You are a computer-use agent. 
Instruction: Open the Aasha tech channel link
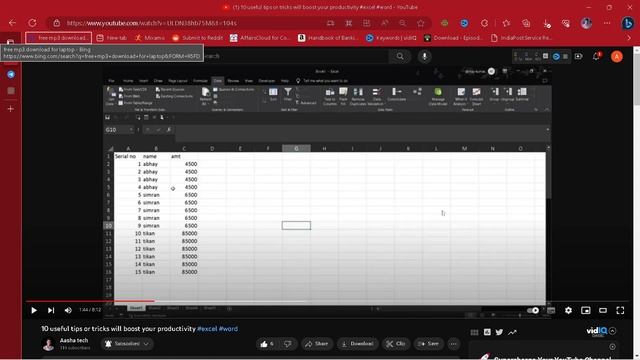click(x=74, y=340)
